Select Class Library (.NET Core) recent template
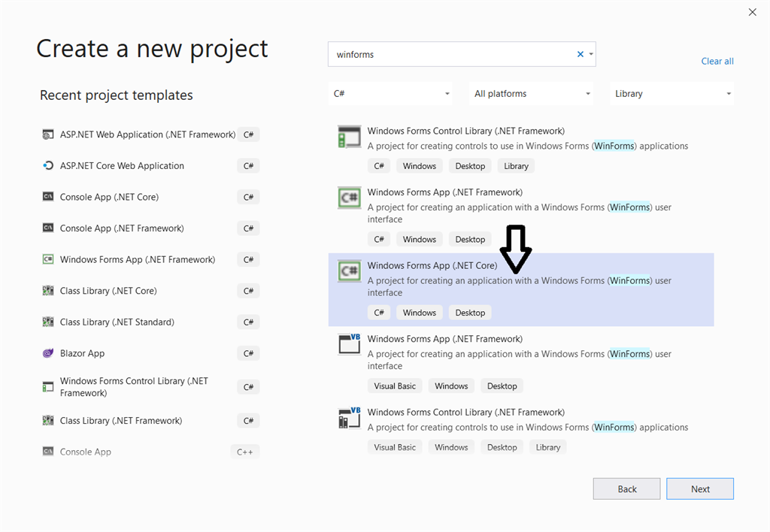The width and height of the screenshot is (770, 532). [x=108, y=291]
